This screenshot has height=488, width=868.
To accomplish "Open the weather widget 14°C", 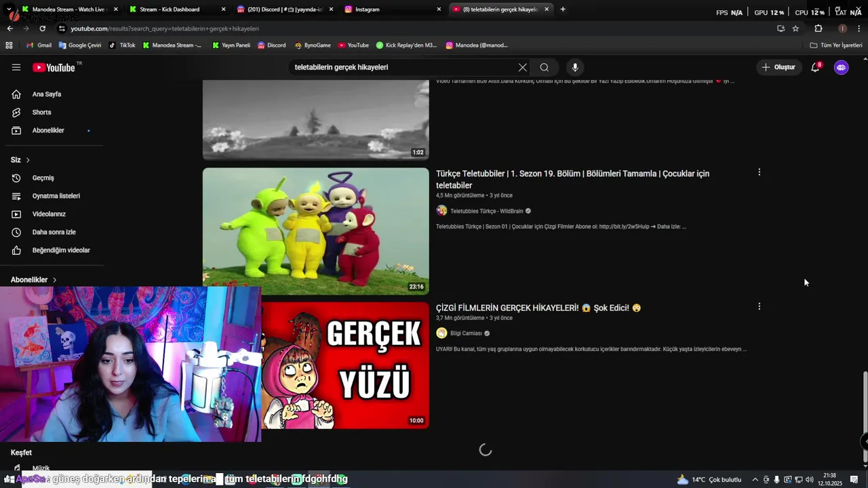I will click(x=709, y=480).
